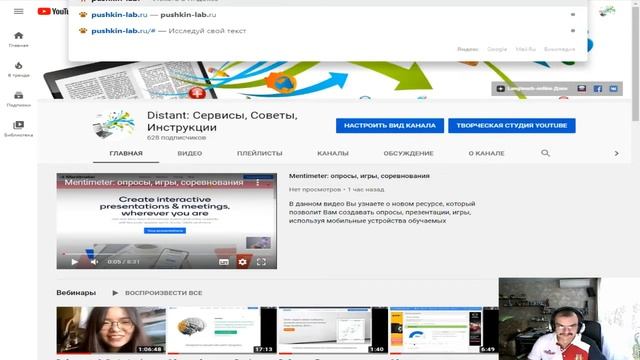Screen dimensions: 640x360
Task: Search within the channel using magnifier icon
Action: coord(545,153)
